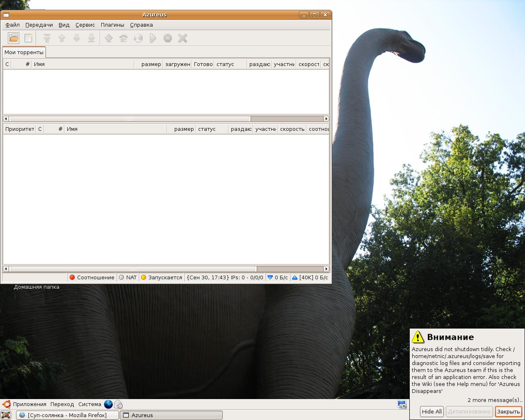The width and height of the screenshot is (525, 420).
Task: Click the Закрыть button in notification
Action: pyautogui.click(x=509, y=411)
